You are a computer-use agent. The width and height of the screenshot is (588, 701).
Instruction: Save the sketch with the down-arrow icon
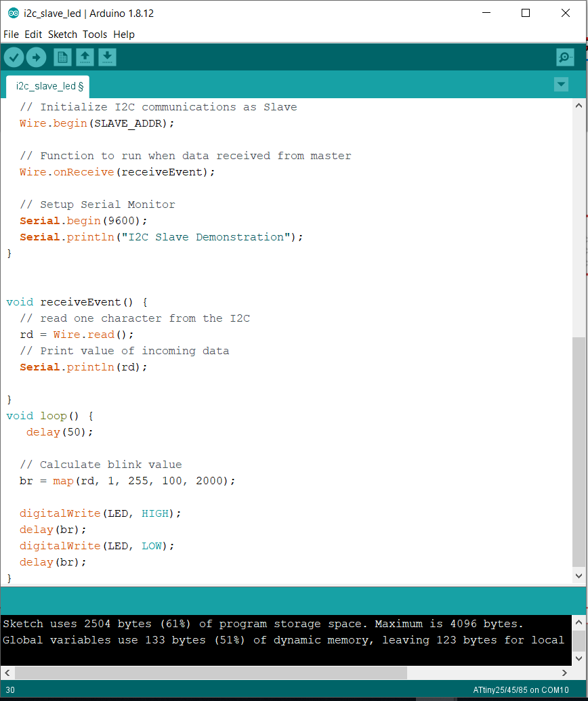tap(107, 57)
